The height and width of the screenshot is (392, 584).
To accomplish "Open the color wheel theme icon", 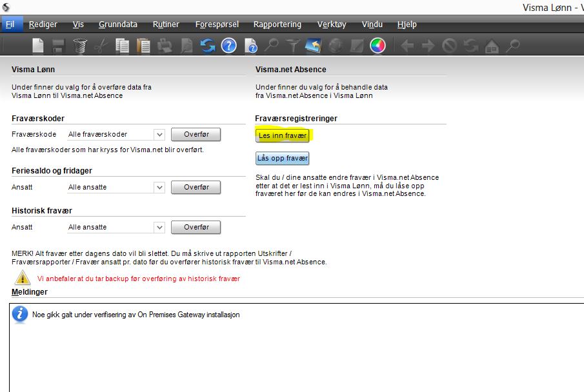I will (378, 46).
